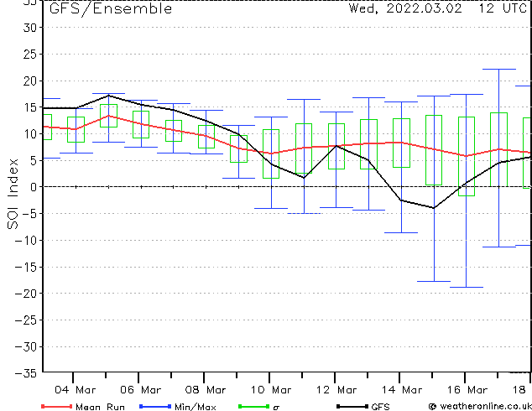Click the green sigma legend line
Image resolution: width=532 pixels, height=411 pixels.
[x=253, y=406]
